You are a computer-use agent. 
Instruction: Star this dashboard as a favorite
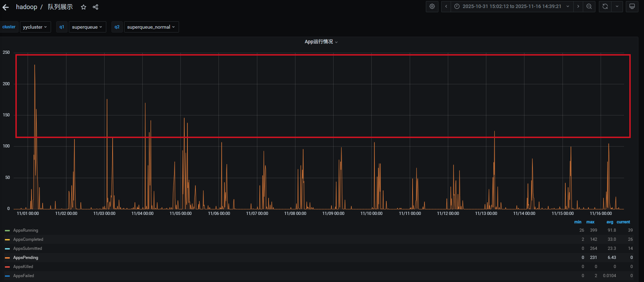pyautogui.click(x=84, y=7)
